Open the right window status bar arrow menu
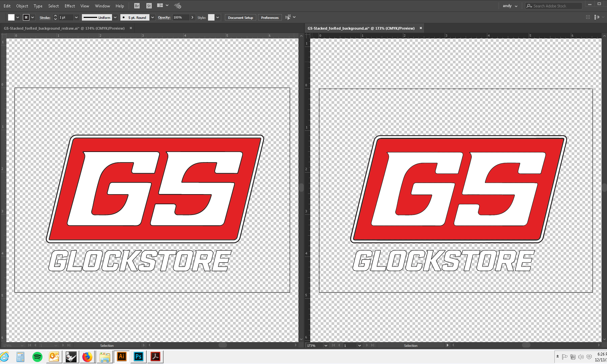The image size is (607, 364). point(447,345)
